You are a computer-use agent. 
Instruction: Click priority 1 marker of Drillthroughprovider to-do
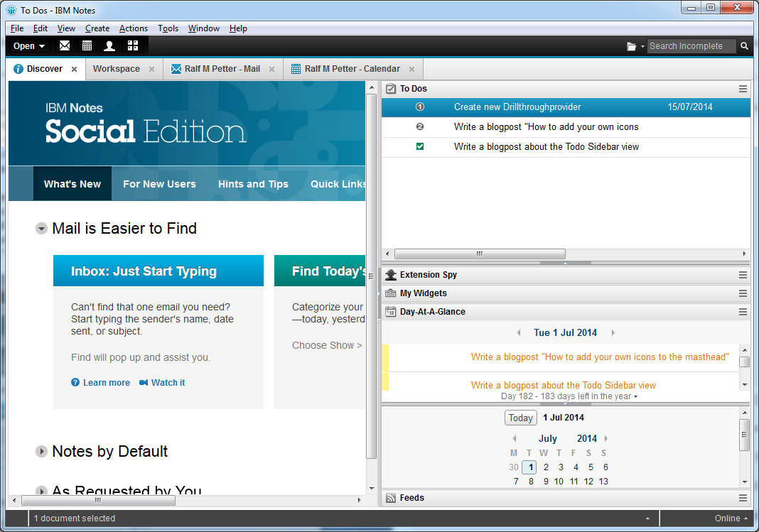pyautogui.click(x=419, y=107)
